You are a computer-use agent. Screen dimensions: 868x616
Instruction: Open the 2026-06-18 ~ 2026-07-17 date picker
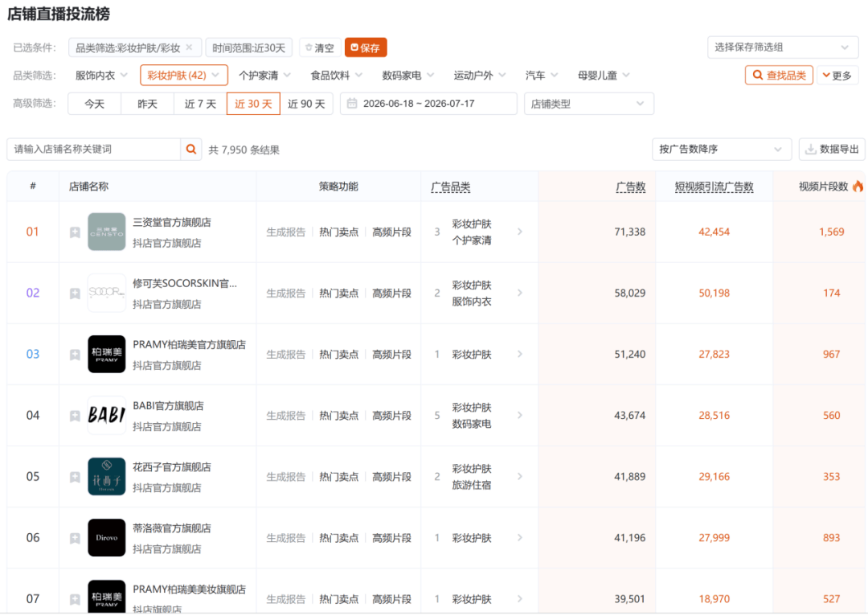(428, 104)
